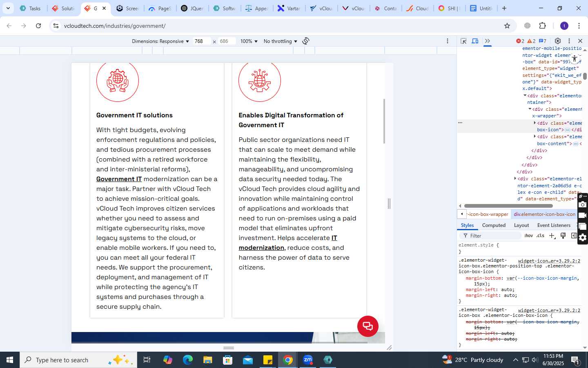Toggle the .cls classes panel
588x368 pixels.
pyautogui.click(x=541, y=236)
